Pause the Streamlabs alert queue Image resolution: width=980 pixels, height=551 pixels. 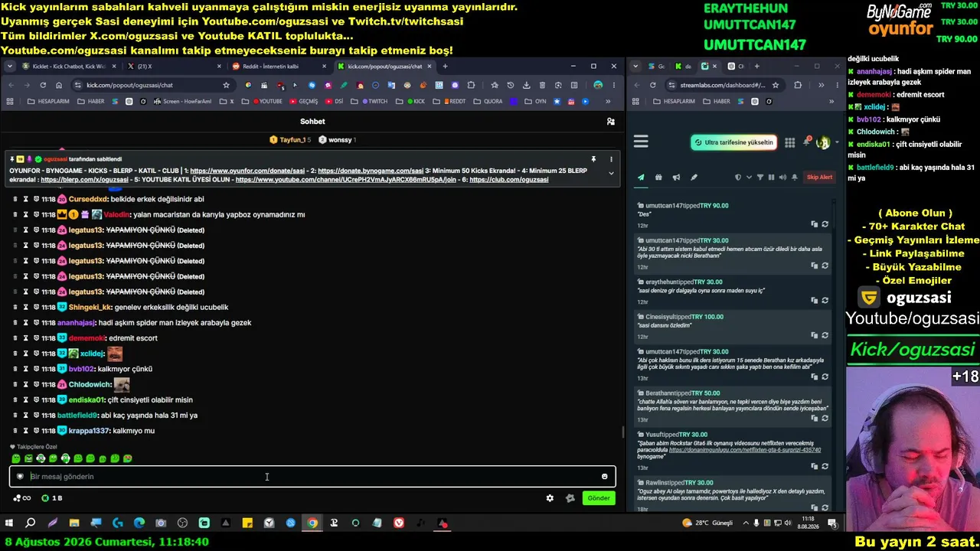pos(771,178)
